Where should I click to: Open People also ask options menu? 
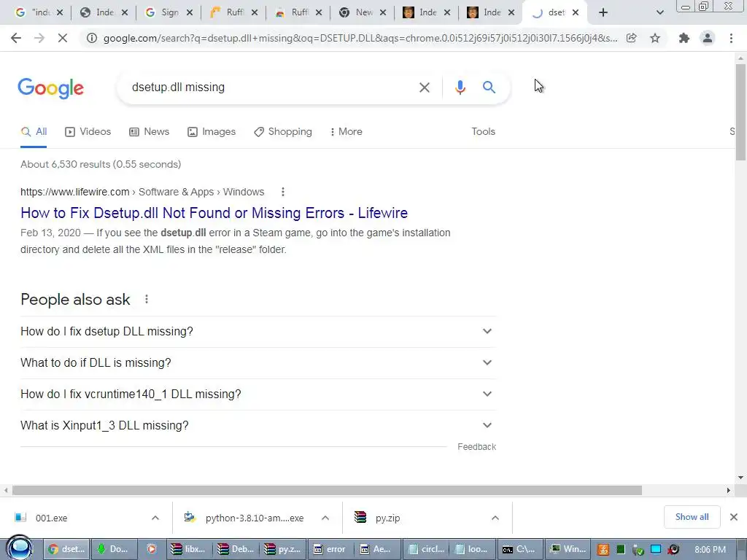[x=147, y=299]
